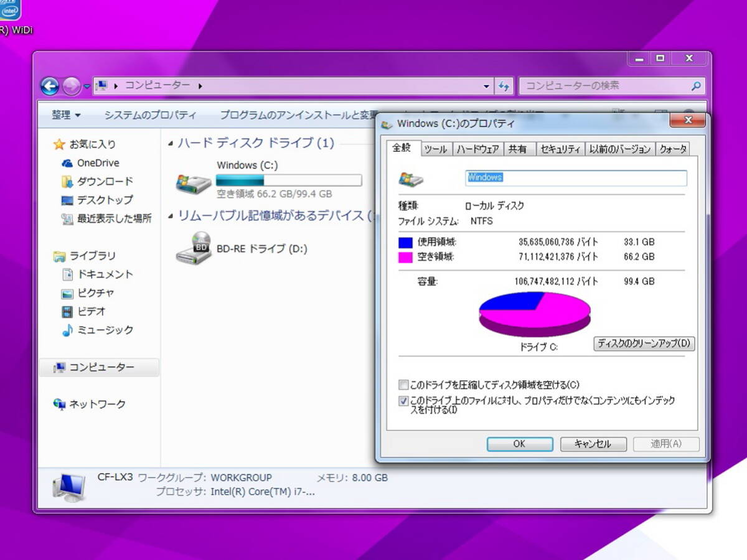Click the ライブラリ folder icon

pyautogui.click(x=59, y=256)
